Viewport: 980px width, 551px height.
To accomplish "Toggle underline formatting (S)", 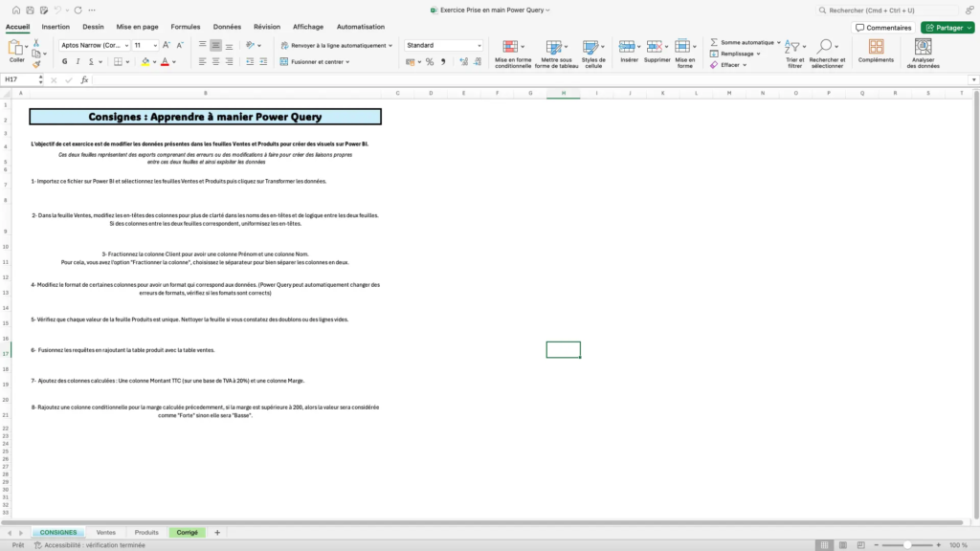I will pyautogui.click(x=91, y=62).
